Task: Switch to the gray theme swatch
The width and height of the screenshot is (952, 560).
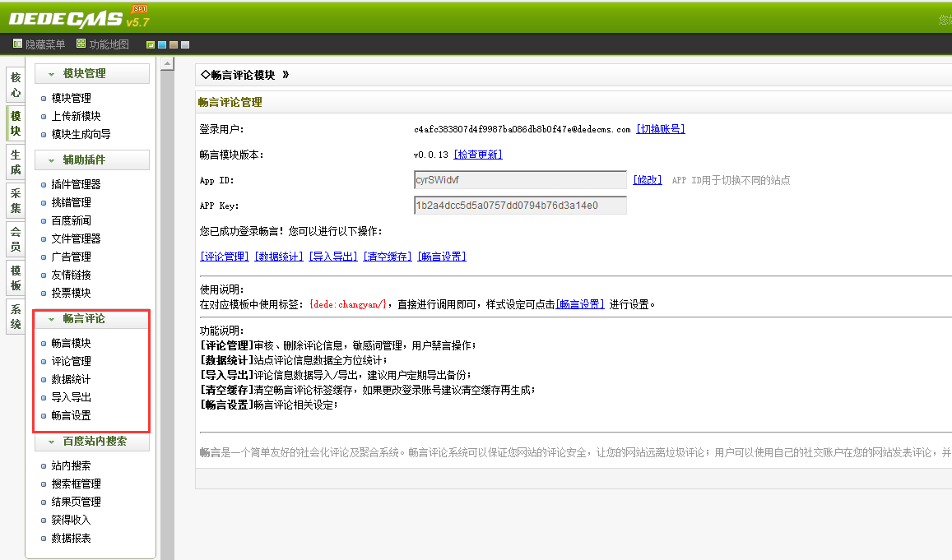Action: click(x=185, y=45)
